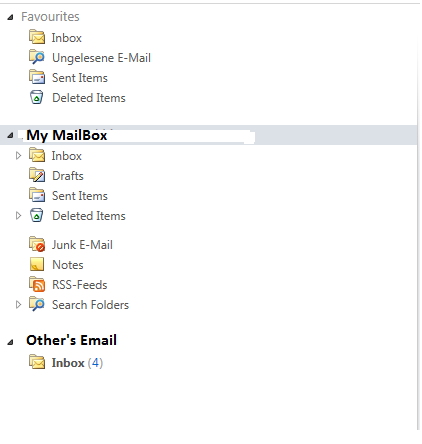Click the Junk E-Mail folder icon

(x=37, y=244)
